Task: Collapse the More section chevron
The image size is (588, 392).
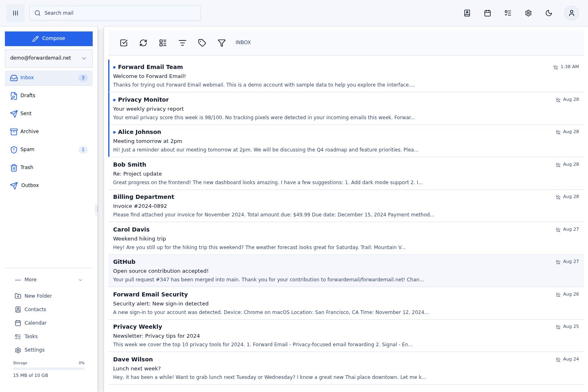Action: click(80, 280)
